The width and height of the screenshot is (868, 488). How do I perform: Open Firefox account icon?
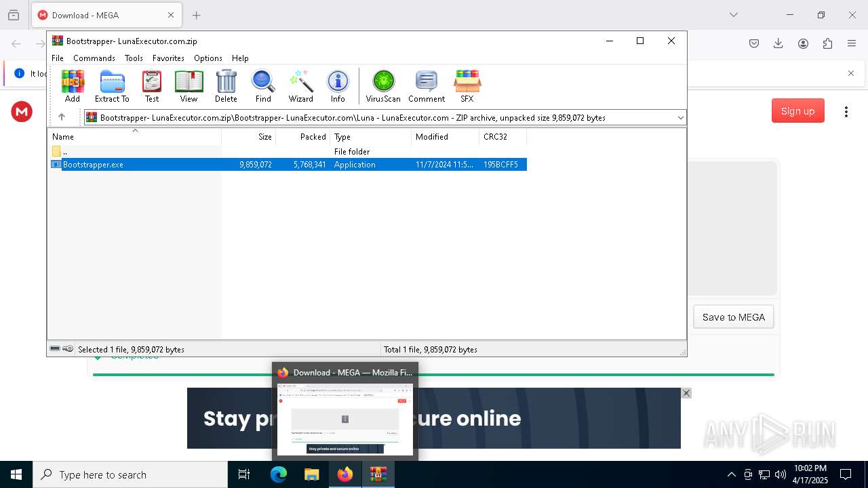tap(803, 43)
